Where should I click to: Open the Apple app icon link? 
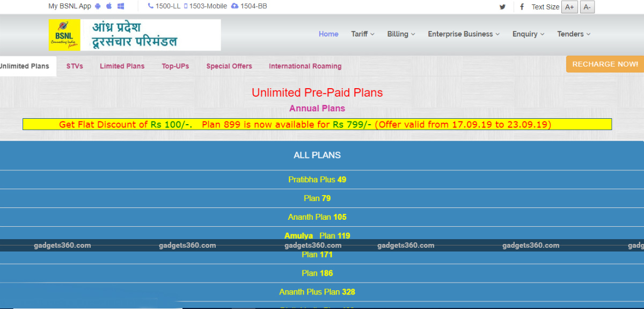109,6
